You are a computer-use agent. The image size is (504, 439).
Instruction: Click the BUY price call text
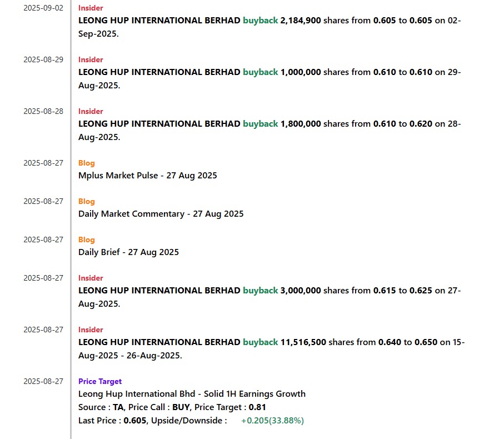tap(181, 407)
